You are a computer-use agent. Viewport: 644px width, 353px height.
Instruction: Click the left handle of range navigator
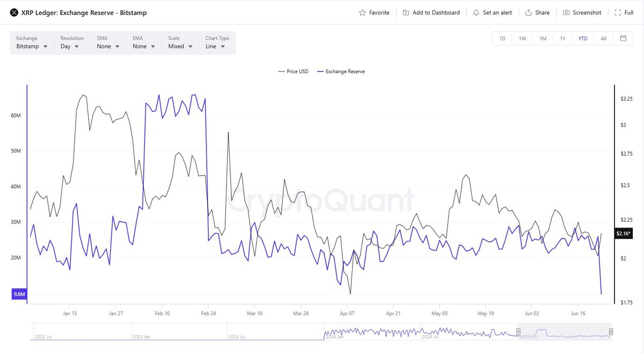518,332
